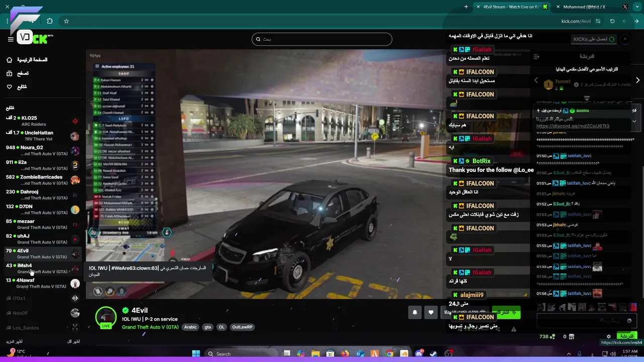Open the following (heart) sidebar item

coord(17,87)
